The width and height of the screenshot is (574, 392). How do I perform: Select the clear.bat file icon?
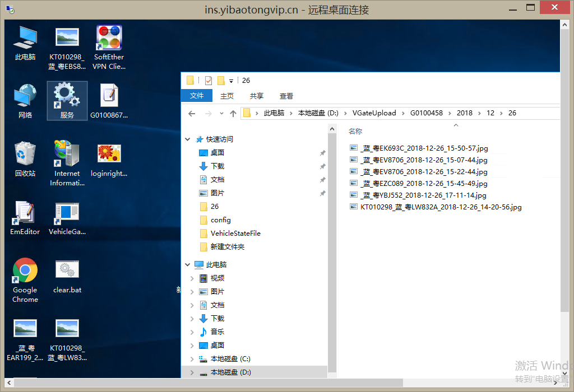coord(67,277)
